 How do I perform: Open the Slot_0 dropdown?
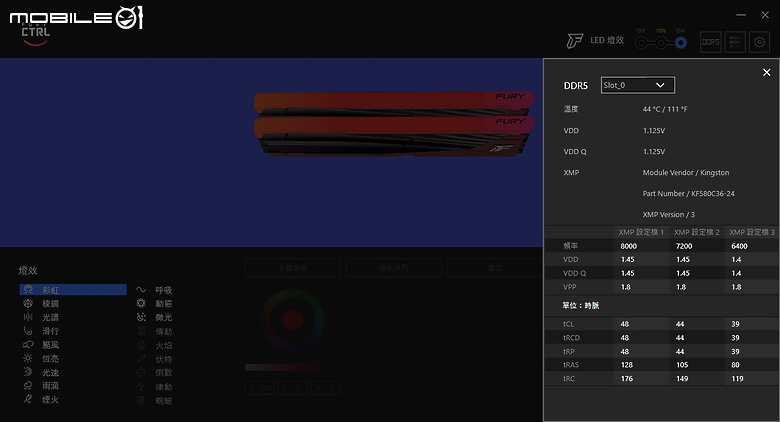(638, 85)
